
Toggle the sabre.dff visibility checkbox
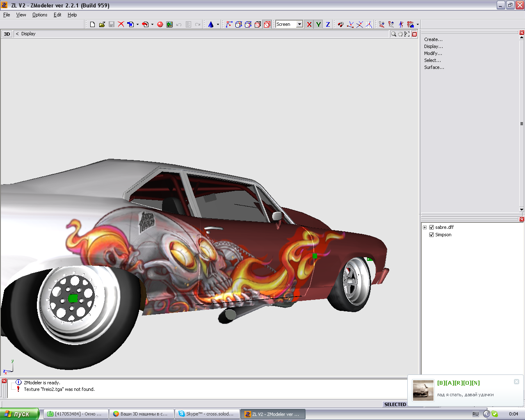click(x=431, y=227)
